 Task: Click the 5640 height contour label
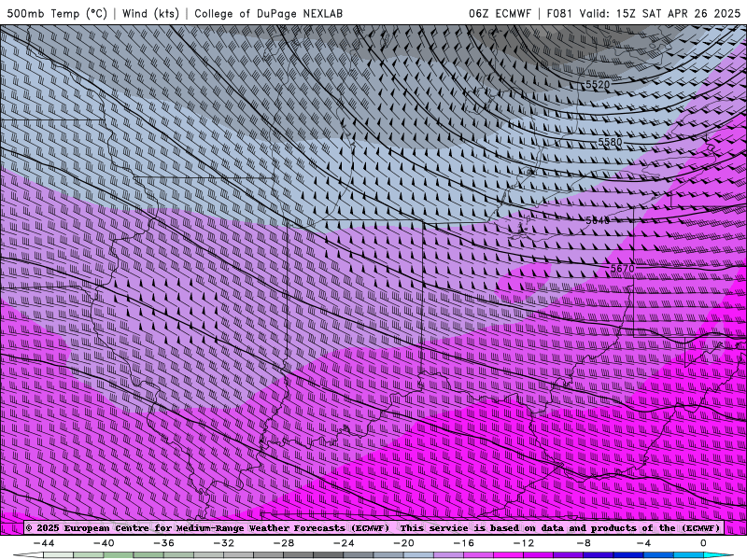(x=598, y=220)
